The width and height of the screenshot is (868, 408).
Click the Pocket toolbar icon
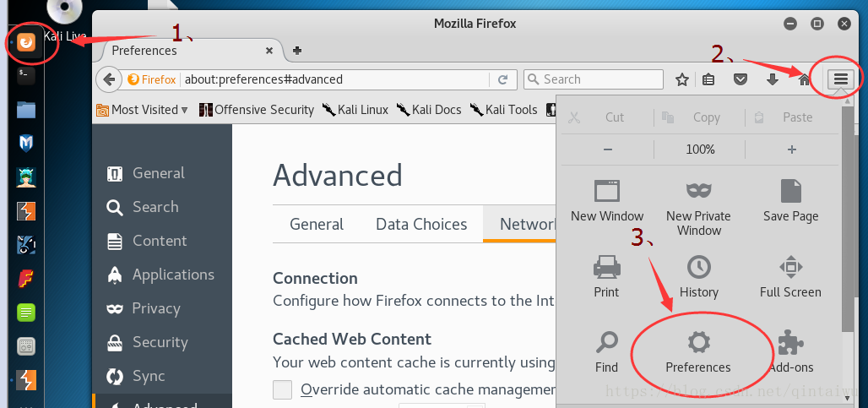[x=741, y=79]
